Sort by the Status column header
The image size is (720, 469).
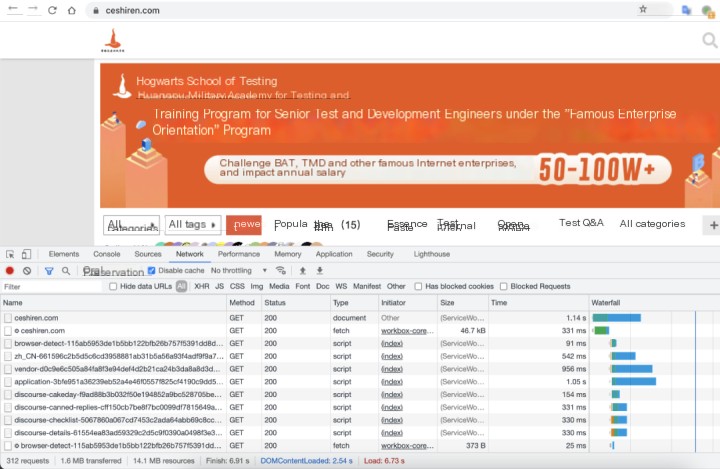click(x=296, y=303)
